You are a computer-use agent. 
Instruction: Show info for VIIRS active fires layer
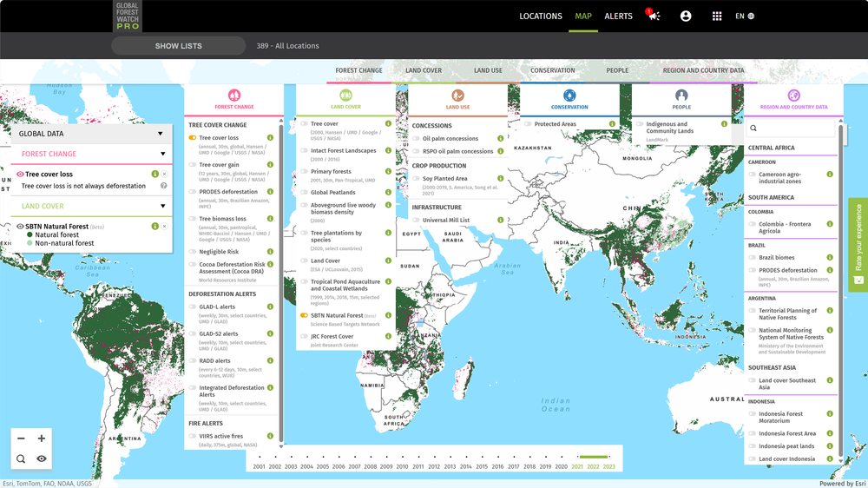tap(270, 436)
